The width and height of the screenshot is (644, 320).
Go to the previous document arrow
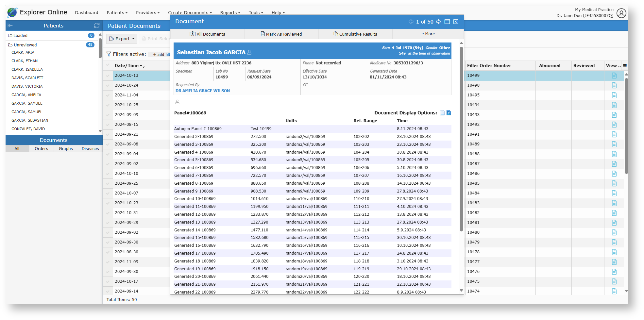coord(411,22)
